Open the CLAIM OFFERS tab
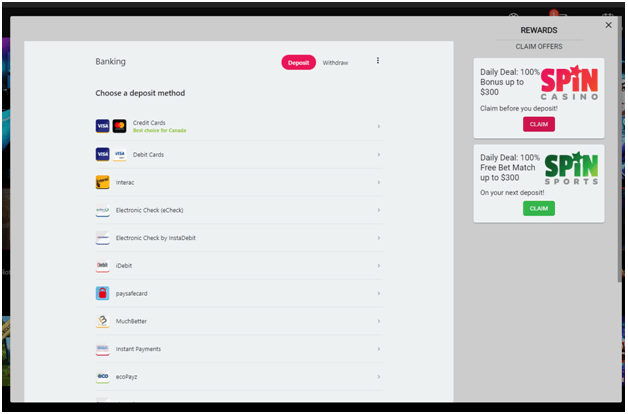628x414 pixels. coord(539,46)
